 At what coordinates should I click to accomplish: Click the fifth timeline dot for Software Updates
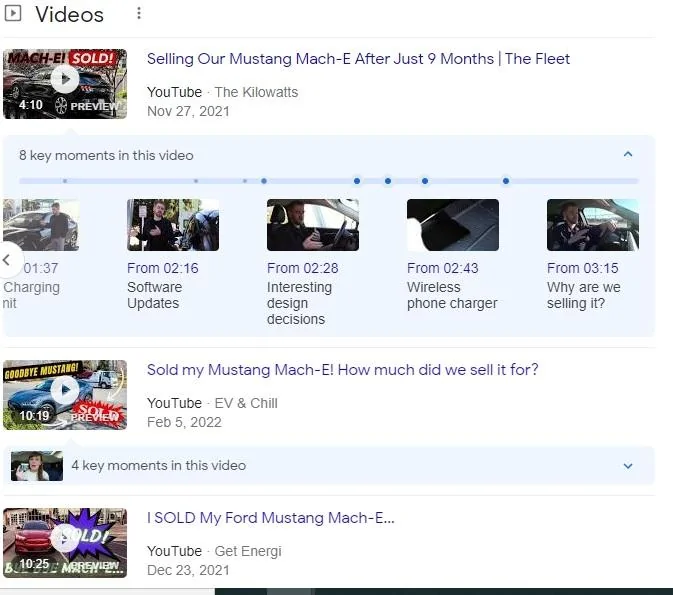[357, 181]
